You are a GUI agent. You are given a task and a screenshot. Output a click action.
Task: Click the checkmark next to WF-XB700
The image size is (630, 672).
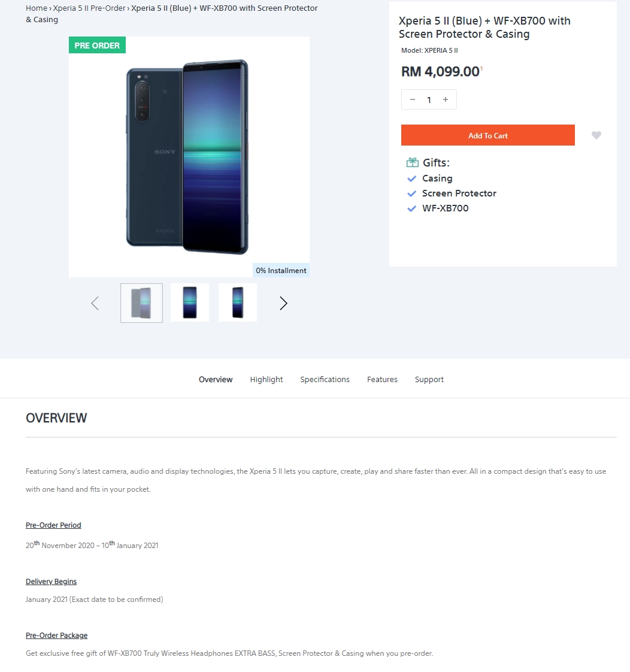click(x=411, y=208)
